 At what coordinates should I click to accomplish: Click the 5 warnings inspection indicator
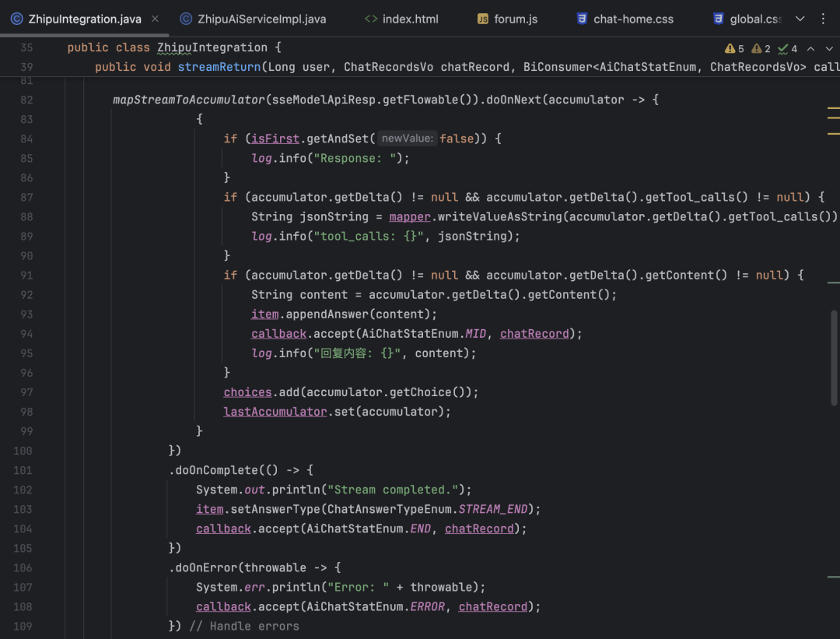[x=734, y=49]
